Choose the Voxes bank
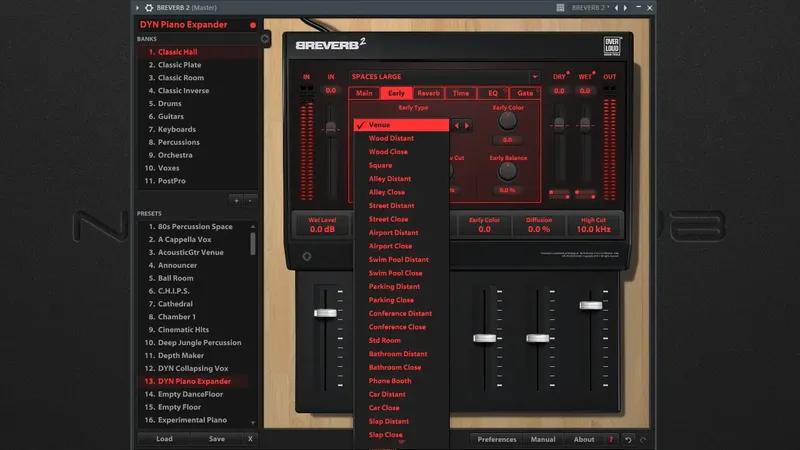 click(x=197, y=168)
